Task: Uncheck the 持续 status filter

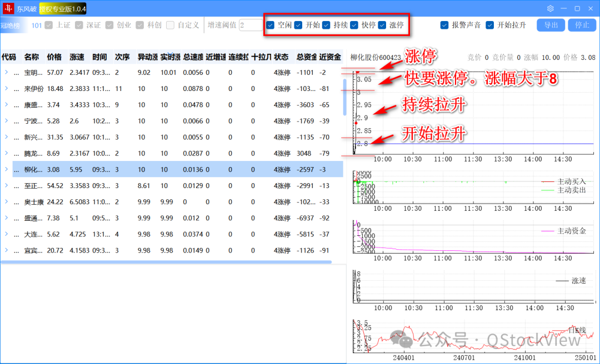Action: [326, 25]
